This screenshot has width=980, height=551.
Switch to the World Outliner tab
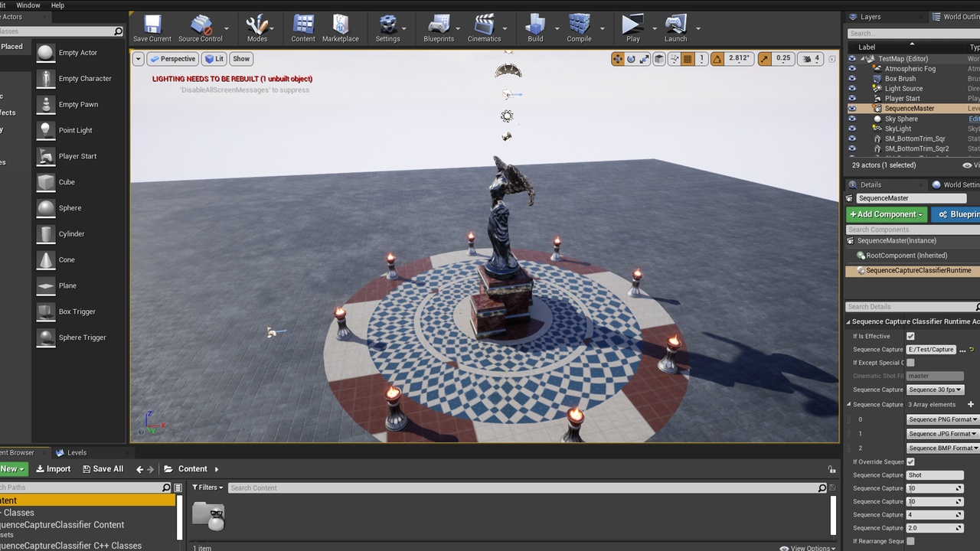pos(955,17)
